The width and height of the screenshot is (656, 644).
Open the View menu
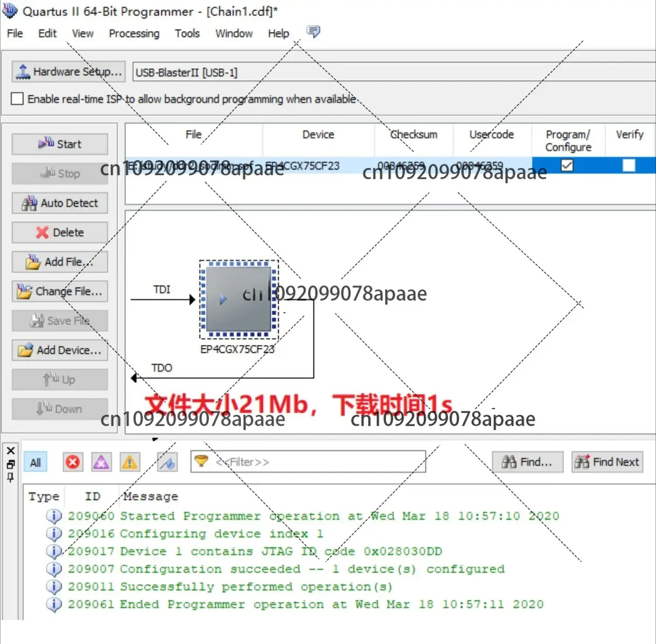click(x=83, y=34)
